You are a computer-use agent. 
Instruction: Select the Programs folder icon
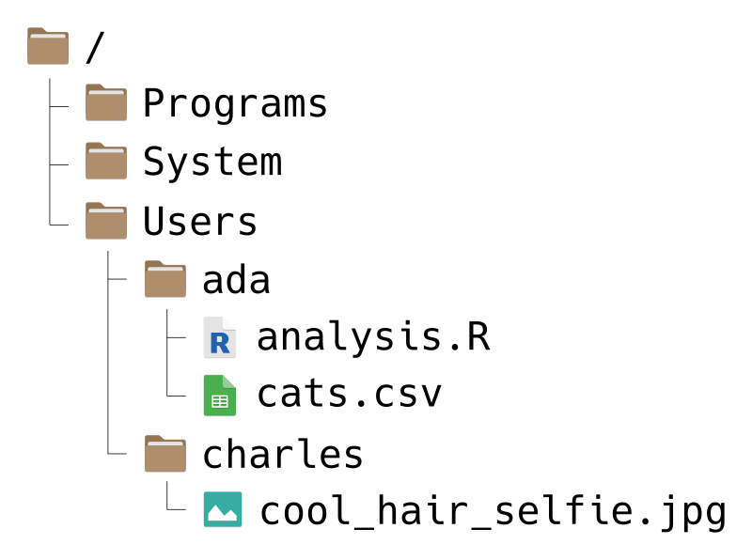click(106, 103)
